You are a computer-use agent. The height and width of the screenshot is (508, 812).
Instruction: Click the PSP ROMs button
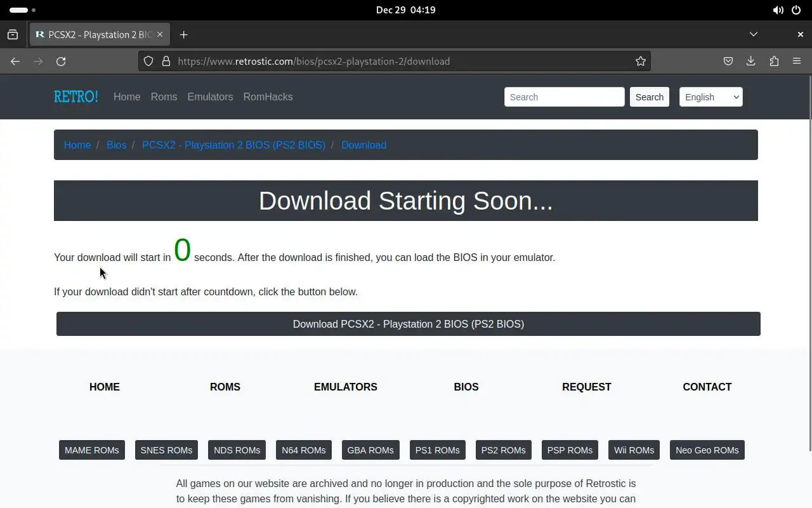pos(570,450)
